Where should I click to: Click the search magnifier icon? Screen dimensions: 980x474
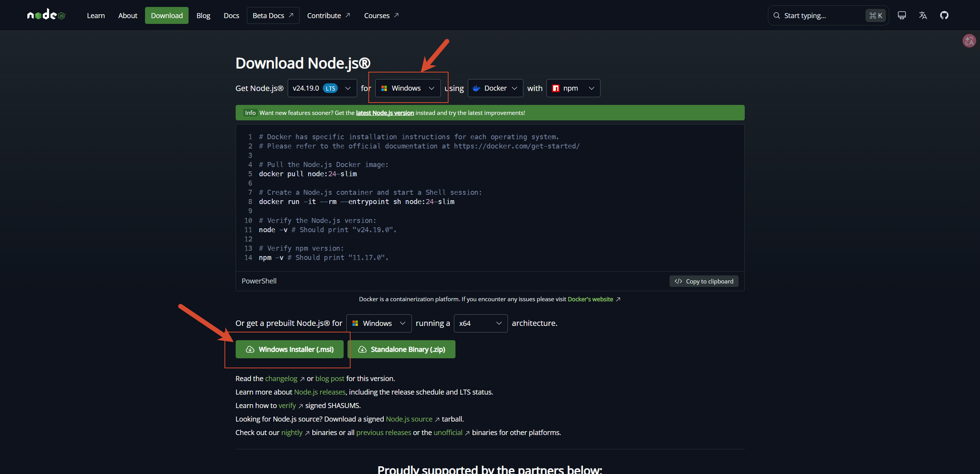coord(777,15)
